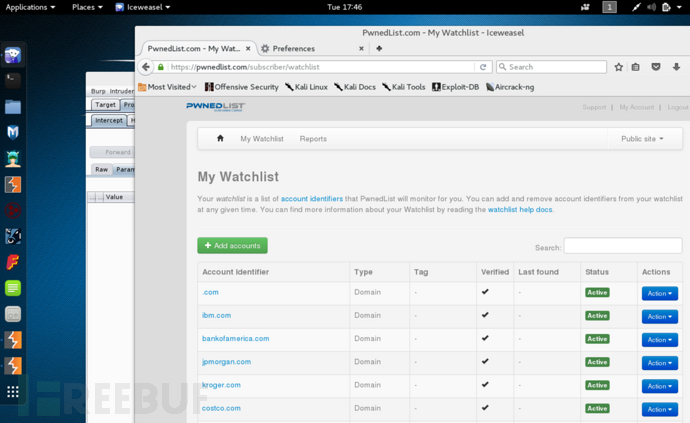
Task: Open the Terminal from the dock
Action: [x=13, y=81]
